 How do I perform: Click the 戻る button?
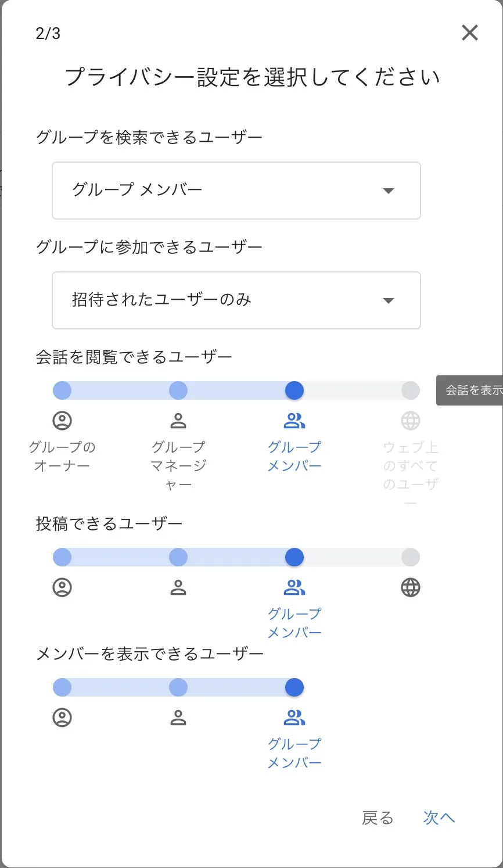pyautogui.click(x=378, y=818)
